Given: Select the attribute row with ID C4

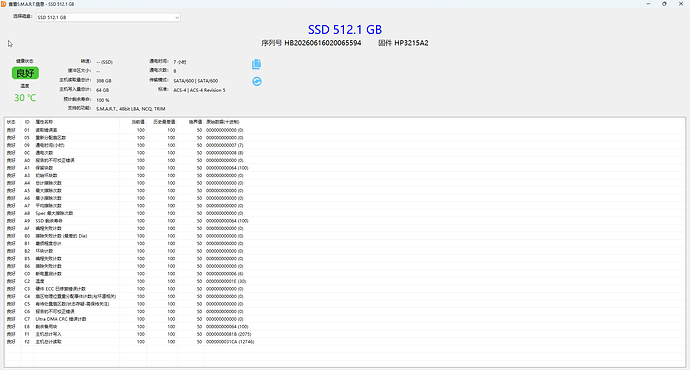Looking at the screenshot, I should pyautogui.click(x=345, y=296).
